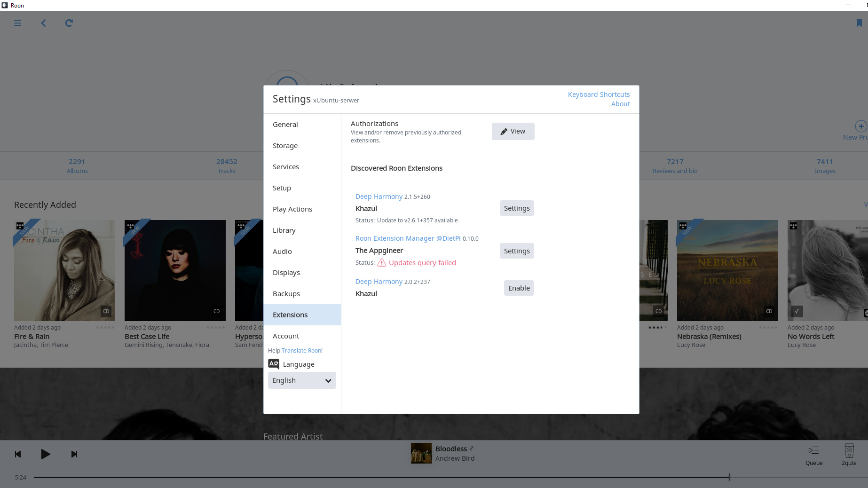The height and width of the screenshot is (488, 868).
Task: Minimize the Roon window
Action: click(848, 5)
